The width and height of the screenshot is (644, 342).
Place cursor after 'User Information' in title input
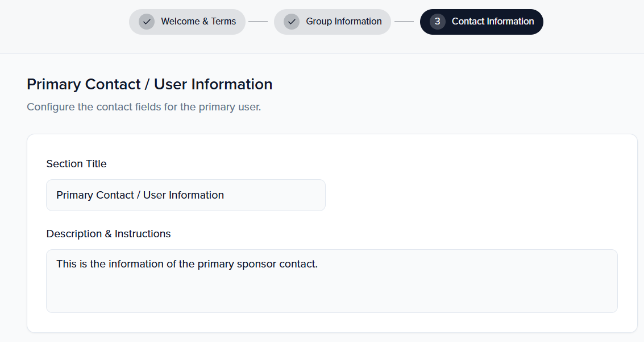click(x=225, y=195)
